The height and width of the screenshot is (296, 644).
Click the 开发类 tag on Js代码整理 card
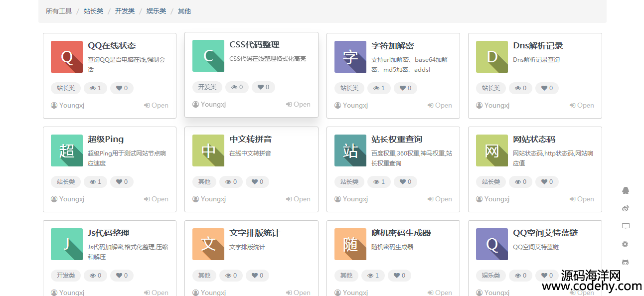pos(66,276)
